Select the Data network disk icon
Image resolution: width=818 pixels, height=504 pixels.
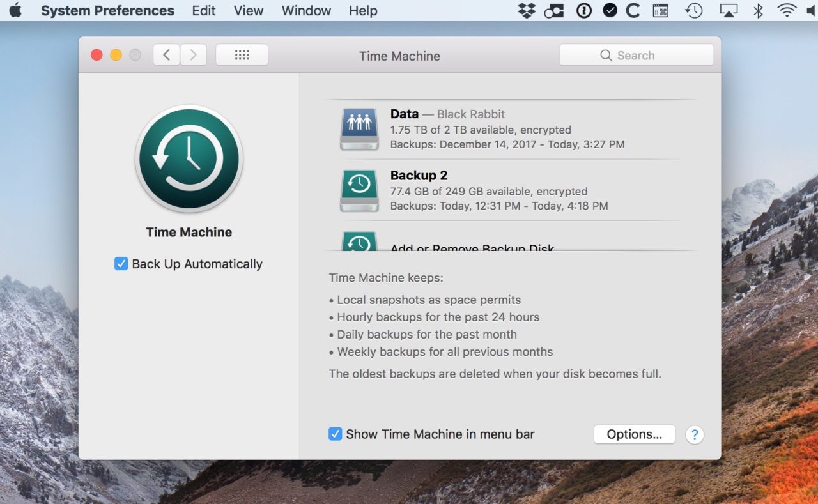pos(359,128)
